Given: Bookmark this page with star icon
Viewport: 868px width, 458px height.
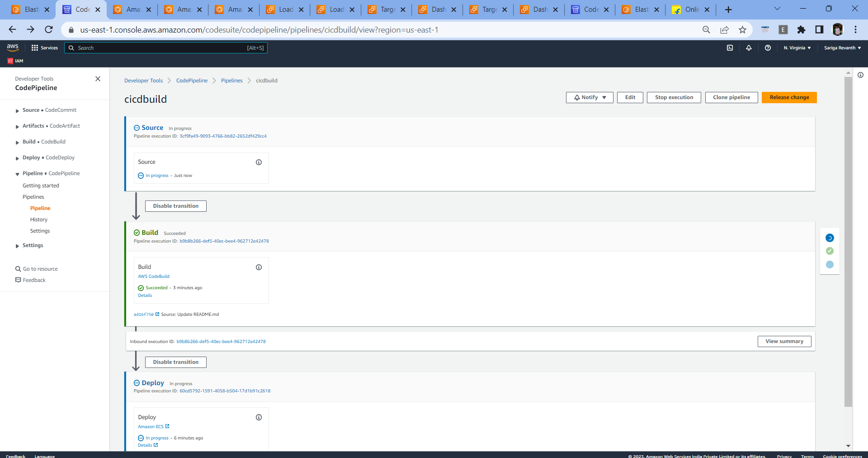Looking at the screenshot, I should click(x=742, y=30).
